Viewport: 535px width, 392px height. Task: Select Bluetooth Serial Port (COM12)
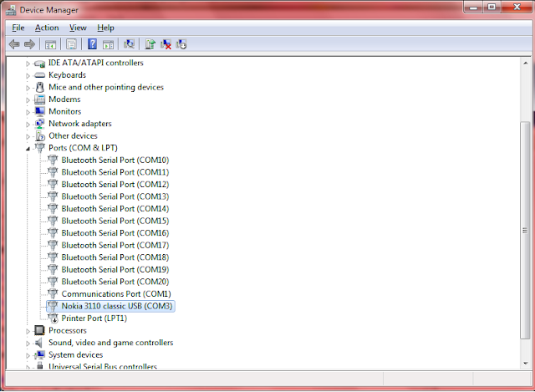[115, 185]
